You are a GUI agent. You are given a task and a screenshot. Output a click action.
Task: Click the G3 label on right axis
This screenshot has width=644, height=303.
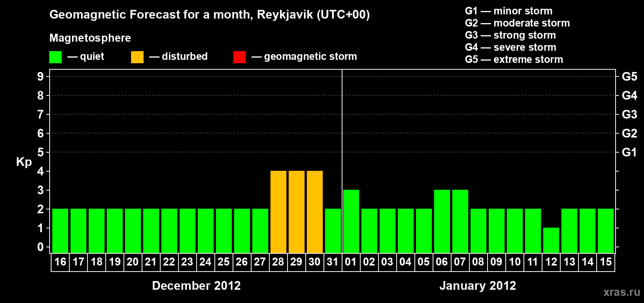630,114
